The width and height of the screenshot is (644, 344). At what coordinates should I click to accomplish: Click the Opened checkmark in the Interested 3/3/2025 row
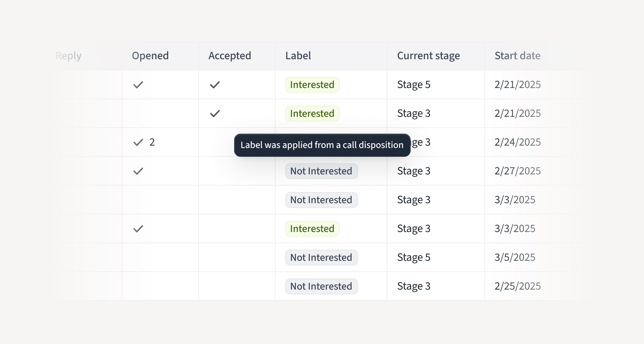tap(138, 229)
